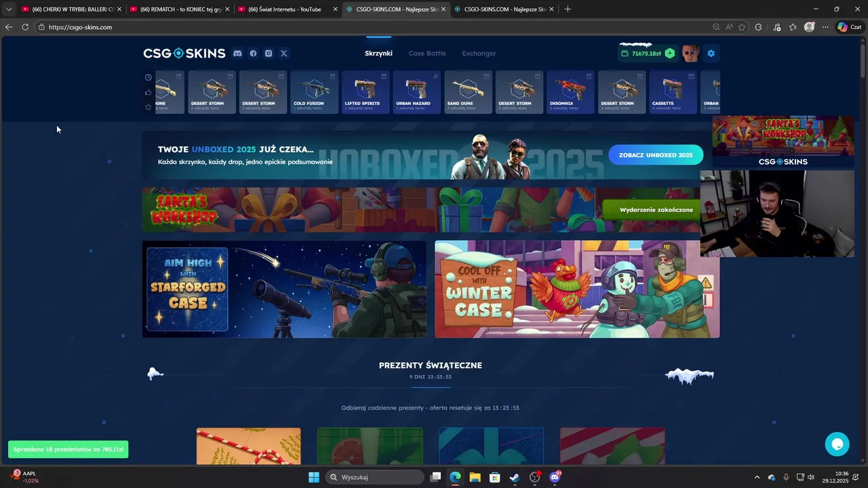Open the Windows Start button
Image resolution: width=868 pixels, height=488 pixels.
point(314,477)
